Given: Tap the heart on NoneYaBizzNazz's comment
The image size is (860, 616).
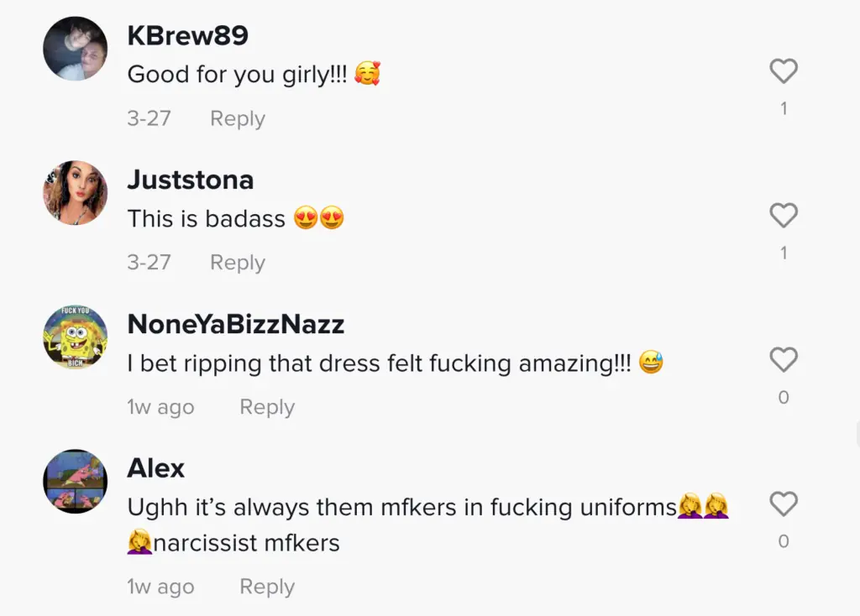Looking at the screenshot, I should coord(784,359).
